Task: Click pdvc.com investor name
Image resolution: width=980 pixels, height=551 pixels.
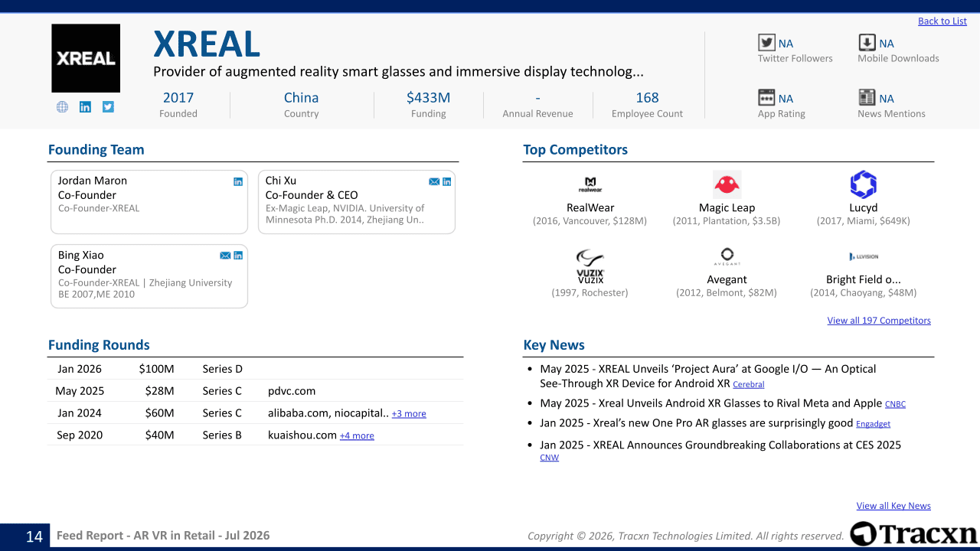Action: point(292,391)
